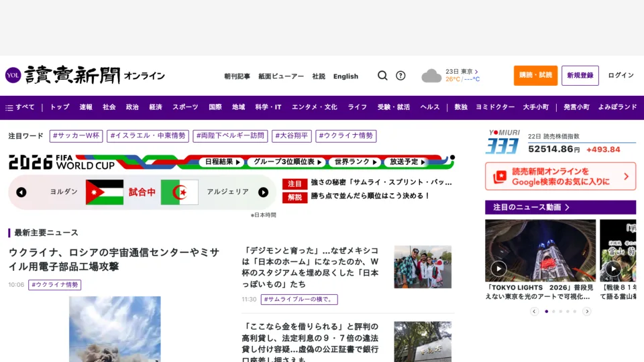Open the 国際 nav item
644x362 pixels.
click(215, 107)
